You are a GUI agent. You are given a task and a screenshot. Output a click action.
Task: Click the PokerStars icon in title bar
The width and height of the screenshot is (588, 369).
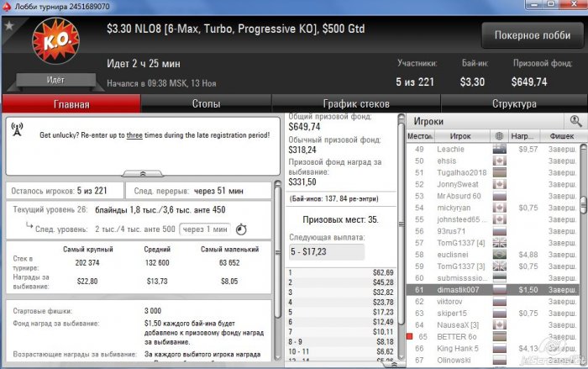pos(7,7)
